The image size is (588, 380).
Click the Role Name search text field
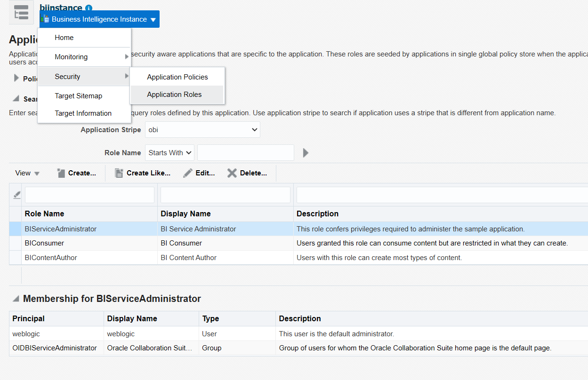click(x=245, y=153)
